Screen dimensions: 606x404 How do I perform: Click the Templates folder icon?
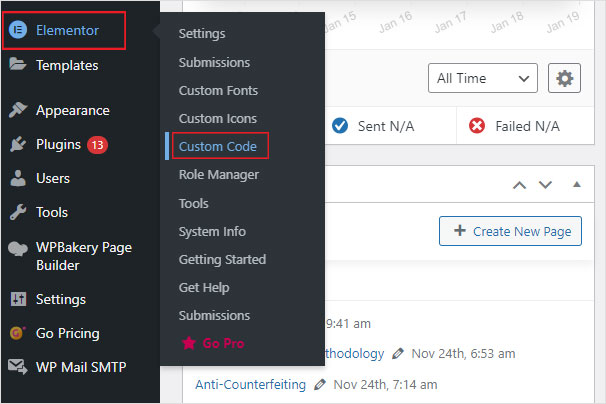[18, 64]
